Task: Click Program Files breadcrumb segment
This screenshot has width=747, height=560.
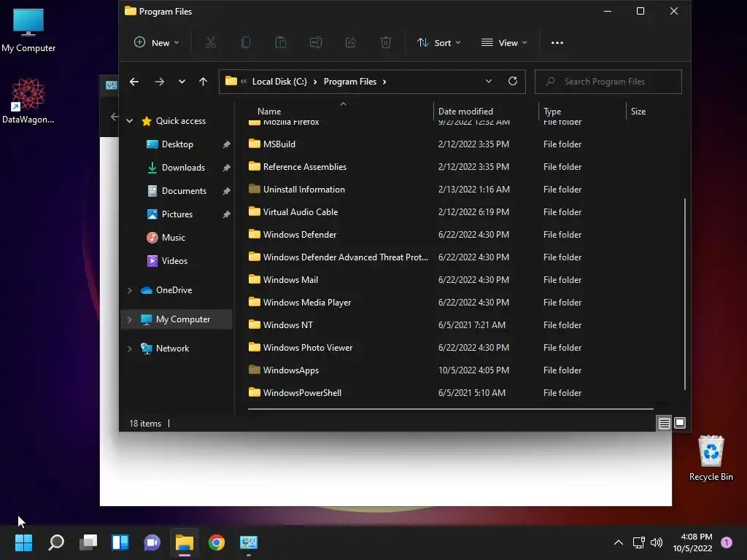Action: 350,82
